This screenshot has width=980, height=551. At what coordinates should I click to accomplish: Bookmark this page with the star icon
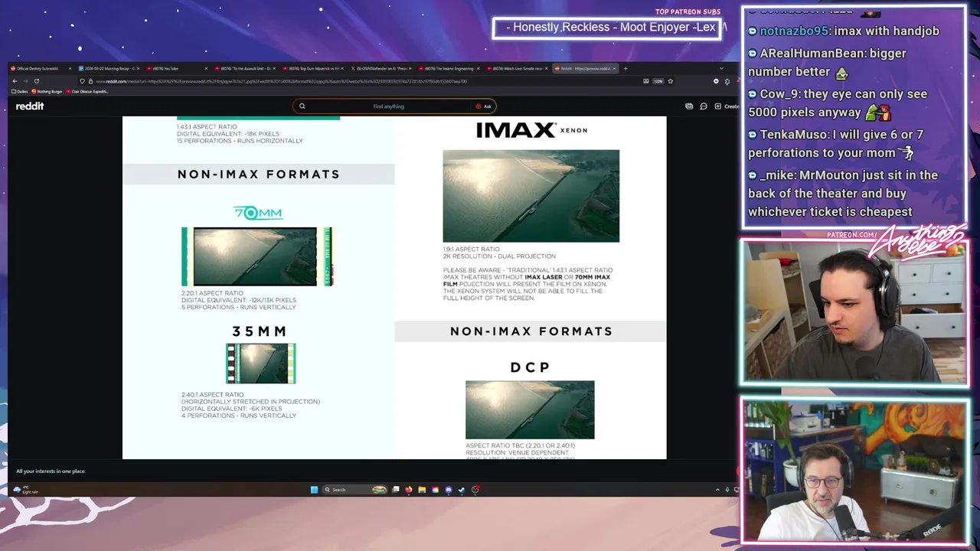point(671,81)
